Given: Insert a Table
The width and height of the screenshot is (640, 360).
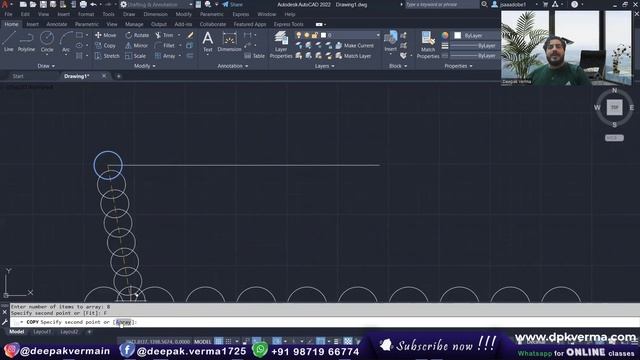Looking at the screenshot, I should click(x=254, y=56).
